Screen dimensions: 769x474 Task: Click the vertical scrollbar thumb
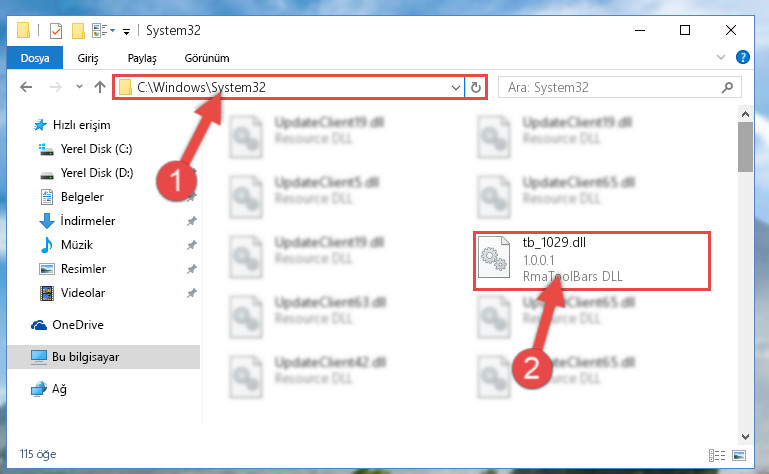pyautogui.click(x=745, y=147)
